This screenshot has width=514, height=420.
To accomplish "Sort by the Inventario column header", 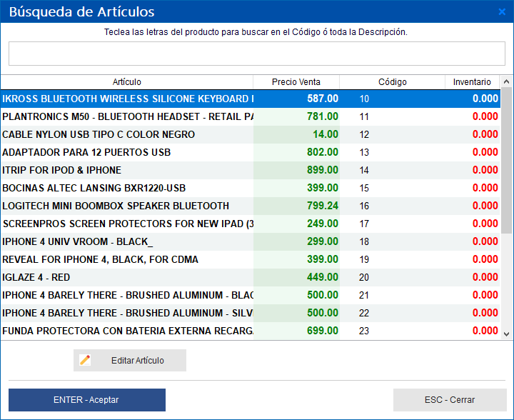I will (472, 82).
